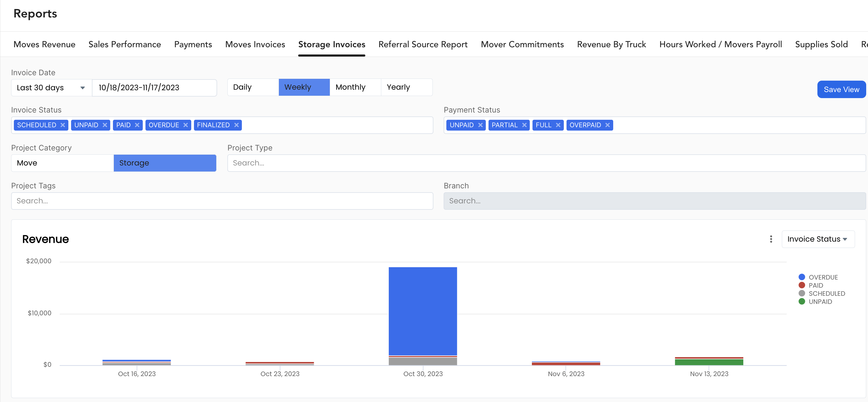The height and width of the screenshot is (402, 868).
Task: Remove the OVERPAID payment status chip
Action: (x=607, y=125)
